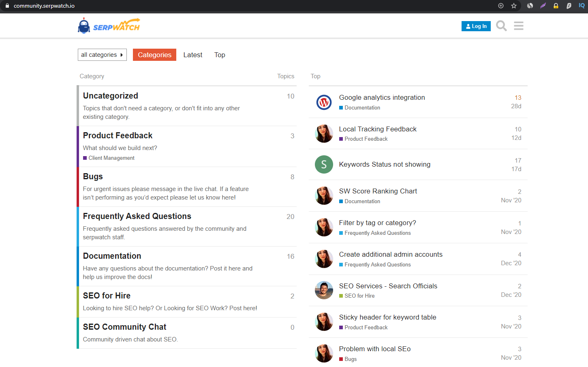Click the Bugs tag under Problem with local SEo
The image size is (588, 367).
coord(350,359)
